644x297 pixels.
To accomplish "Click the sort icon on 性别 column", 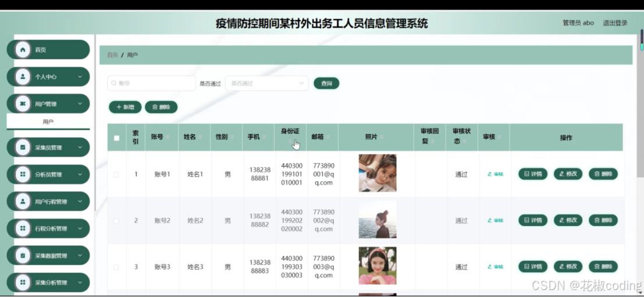I will point(233,137).
